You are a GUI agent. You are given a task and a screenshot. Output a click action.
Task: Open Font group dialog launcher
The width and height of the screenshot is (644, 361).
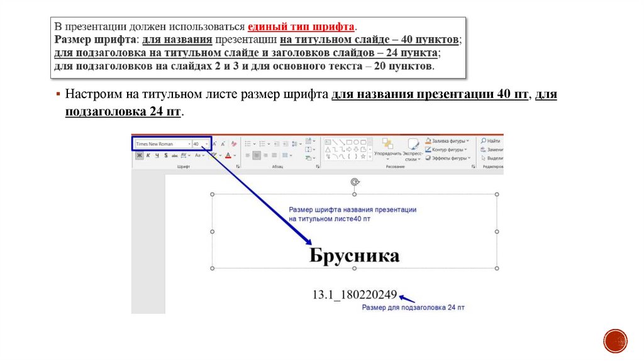pyautogui.click(x=238, y=166)
